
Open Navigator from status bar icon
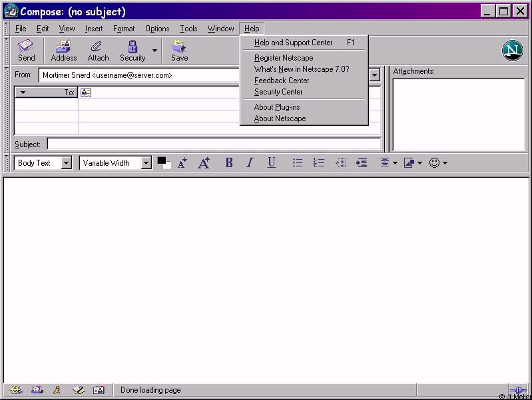click(15, 390)
